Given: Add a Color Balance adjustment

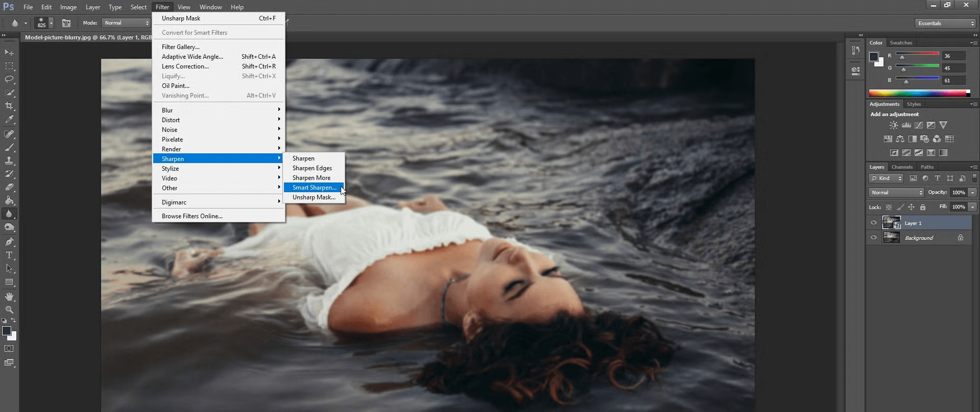Looking at the screenshot, I should [900, 139].
